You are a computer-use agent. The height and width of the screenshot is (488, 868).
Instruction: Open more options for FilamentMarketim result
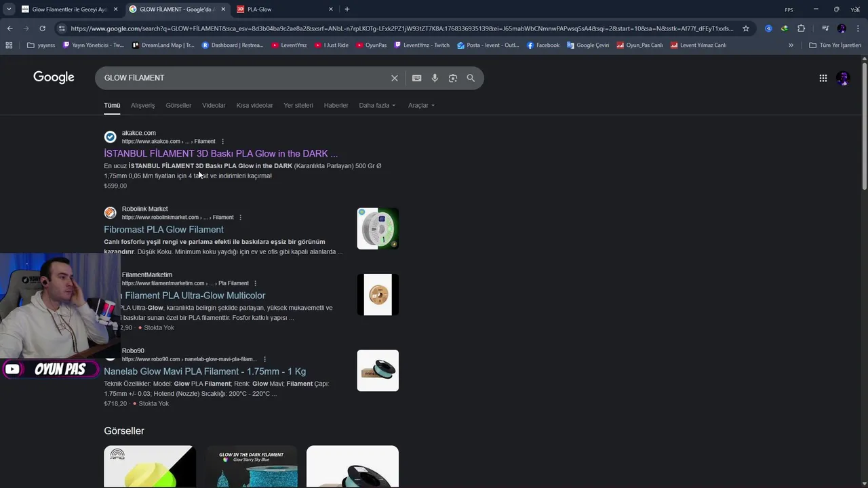click(256, 283)
